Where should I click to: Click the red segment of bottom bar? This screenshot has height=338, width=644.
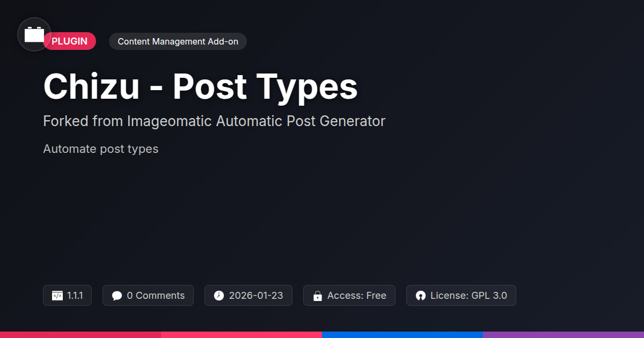tap(80, 334)
